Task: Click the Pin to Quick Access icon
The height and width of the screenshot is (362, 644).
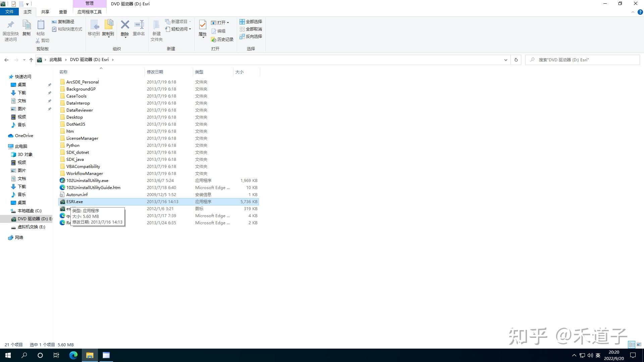Action: pos(10,25)
